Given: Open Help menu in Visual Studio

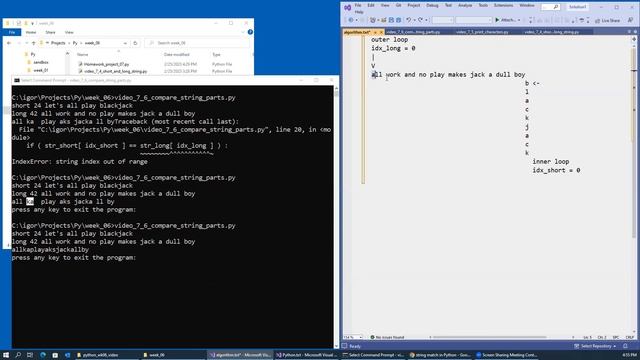Looking at the screenshot, I should click(x=359, y=12).
